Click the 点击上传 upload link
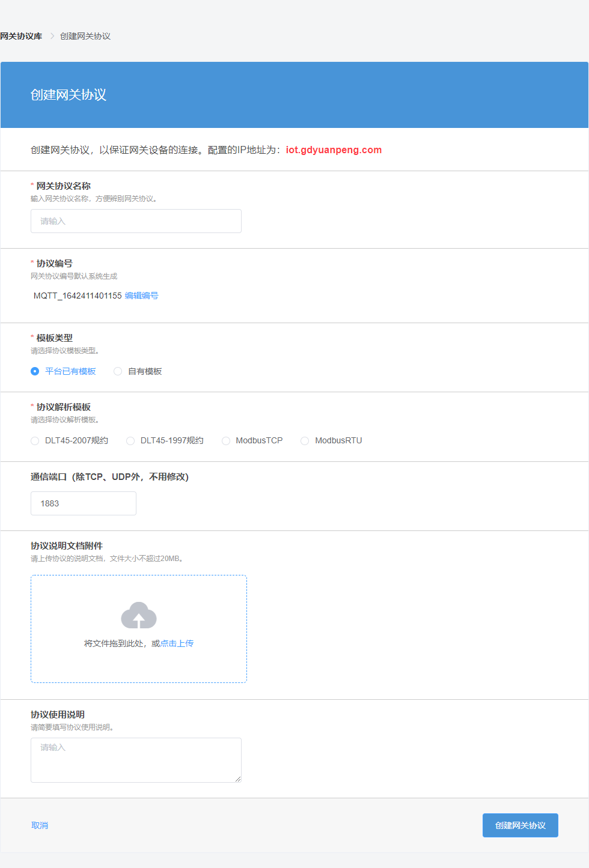 pyautogui.click(x=177, y=643)
